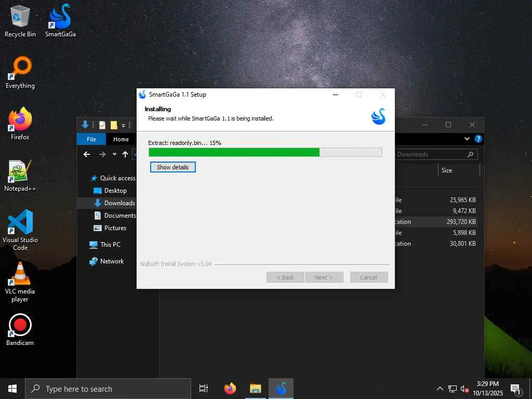Image resolution: width=532 pixels, height=399 pixels.
Task: Select Quick access in navigation pane
Action: [x=113, y=178]
